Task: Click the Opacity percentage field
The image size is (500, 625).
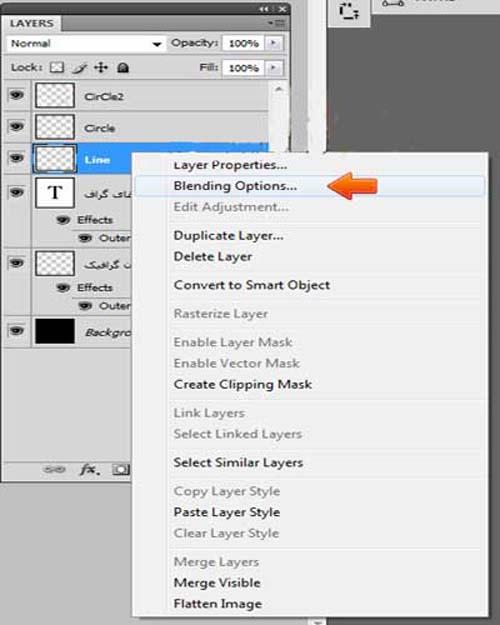Action: 244,43
